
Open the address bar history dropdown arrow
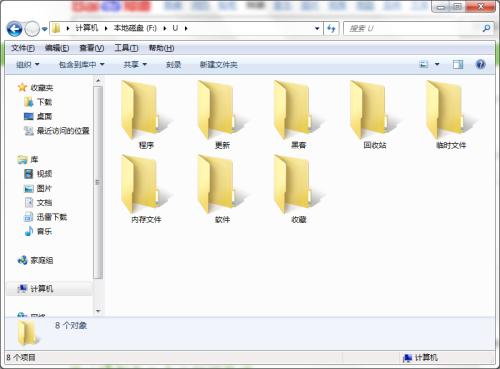pos(317,29)
